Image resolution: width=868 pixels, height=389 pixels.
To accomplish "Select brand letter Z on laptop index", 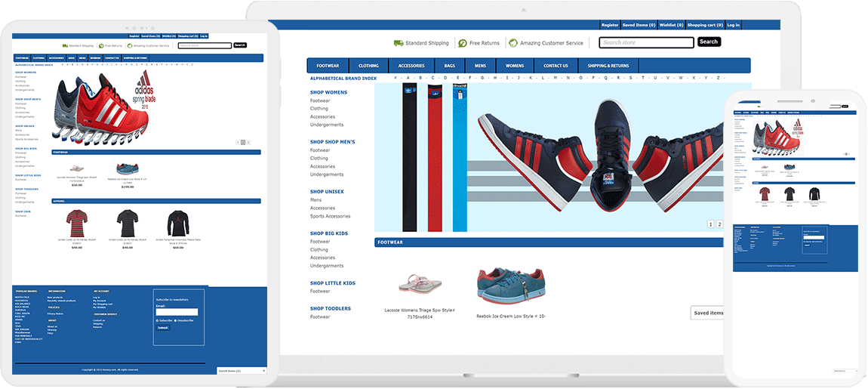I will pos(718,78).
